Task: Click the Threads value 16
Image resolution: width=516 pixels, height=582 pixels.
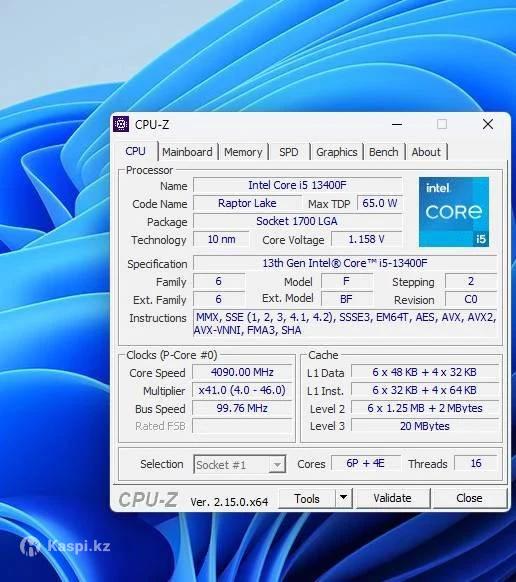Action: 476,463
